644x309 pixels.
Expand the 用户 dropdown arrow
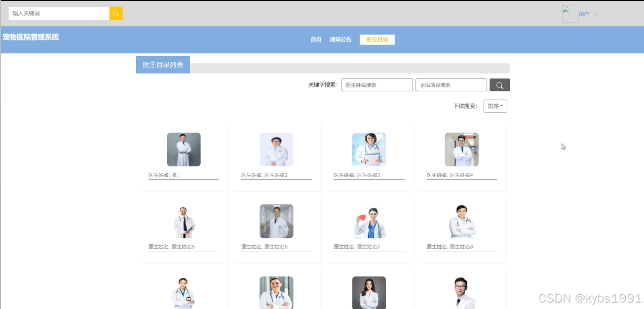coord(596,14)
